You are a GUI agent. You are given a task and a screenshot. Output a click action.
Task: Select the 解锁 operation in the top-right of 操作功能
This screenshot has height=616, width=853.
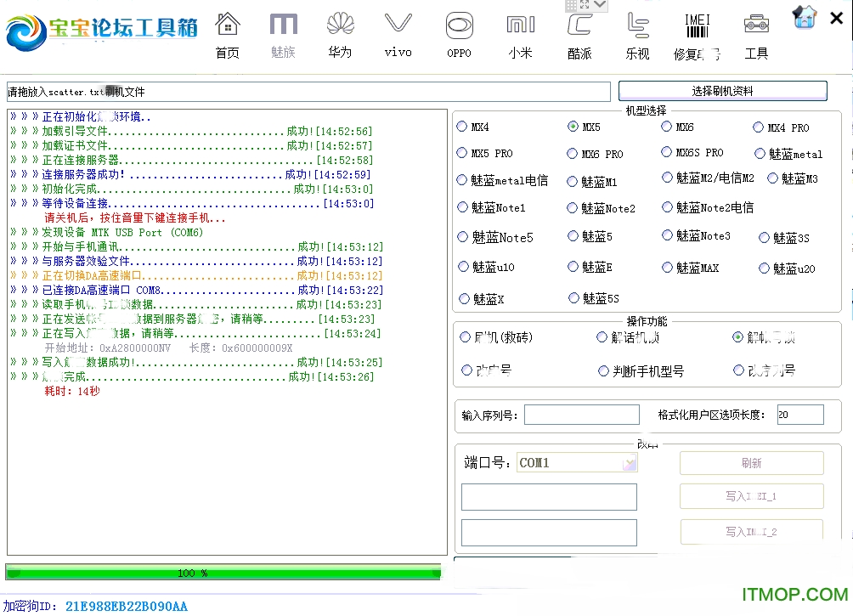click(x=737, y=336)
